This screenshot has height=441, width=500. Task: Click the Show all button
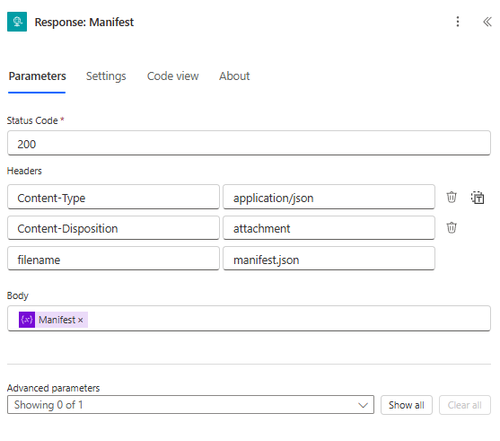[x=406, y=405]
